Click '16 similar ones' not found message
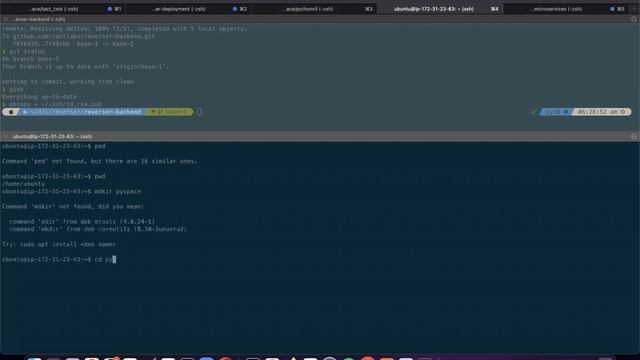640x360 pixels. (x=100, y=161)
